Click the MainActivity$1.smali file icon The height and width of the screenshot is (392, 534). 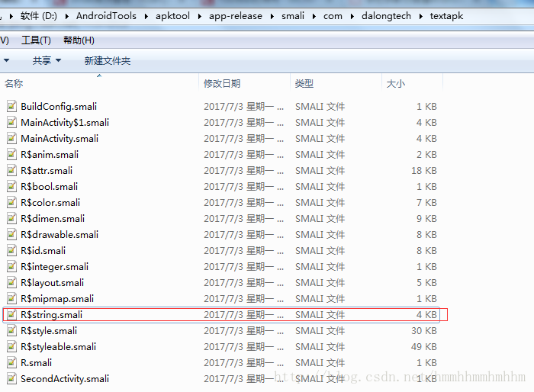pos(11,122)
